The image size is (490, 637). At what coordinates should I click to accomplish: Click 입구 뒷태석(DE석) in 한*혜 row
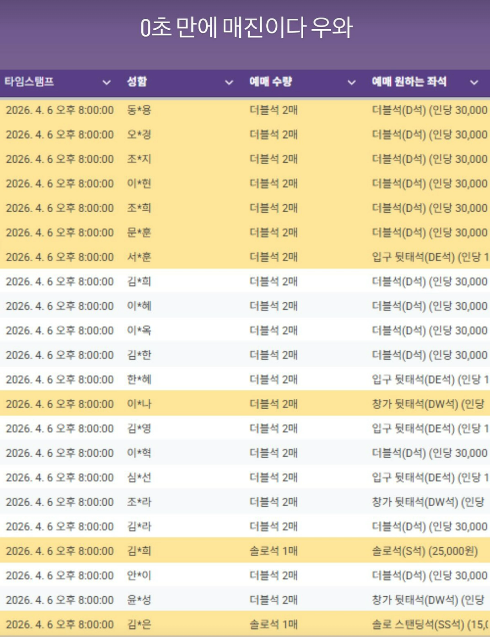[430, 379]
